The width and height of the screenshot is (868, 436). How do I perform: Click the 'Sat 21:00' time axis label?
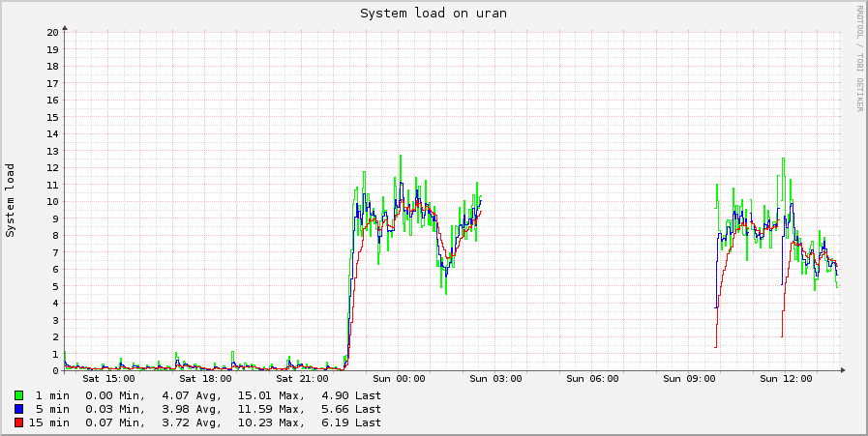[302, 379]
